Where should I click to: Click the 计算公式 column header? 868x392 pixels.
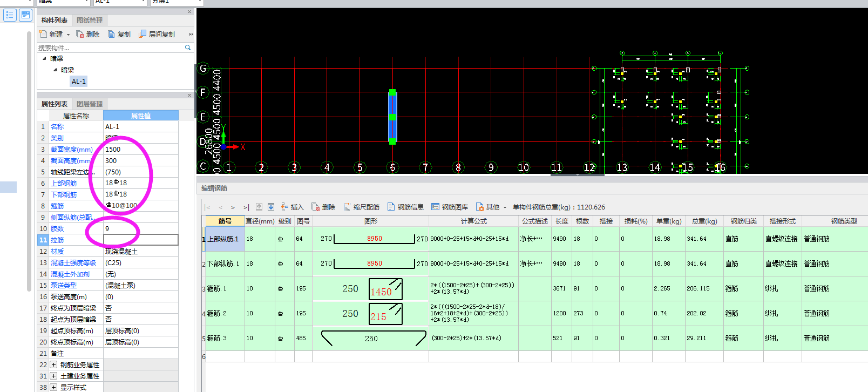point(474,221)
